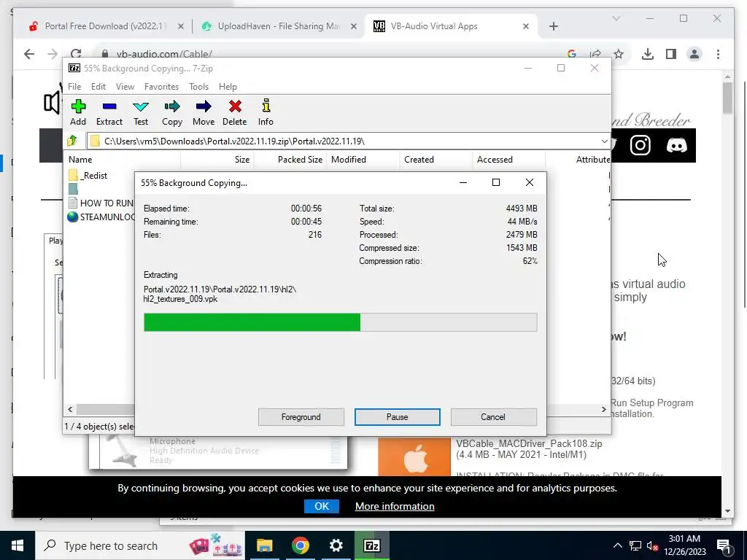Screen dimensions: 747x560
Task: Go back in Chrome browser
Action: pyautogui.click(x=29, y=54)
